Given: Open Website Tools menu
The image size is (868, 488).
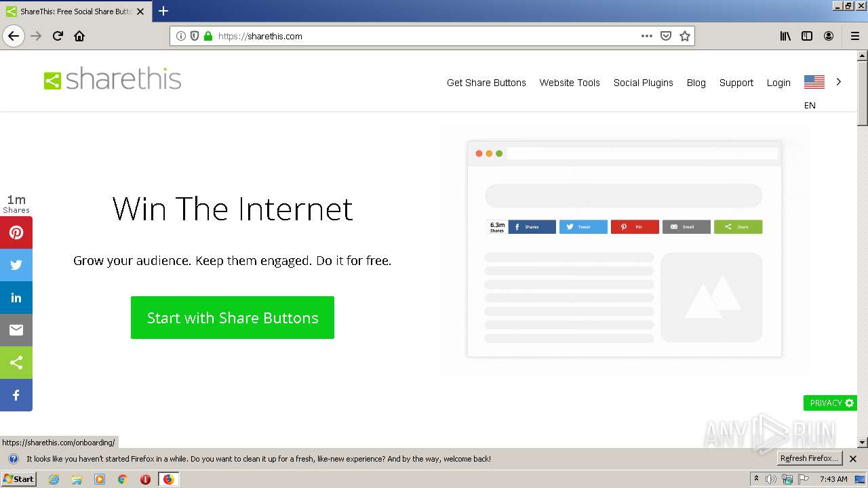Looking at the screenshot, I should point(570,83).
